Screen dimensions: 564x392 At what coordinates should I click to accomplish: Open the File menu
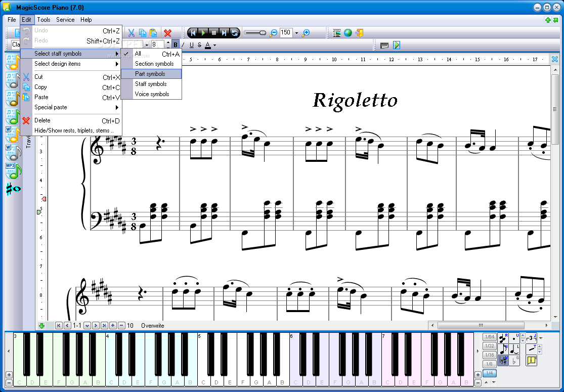point(12,20)
